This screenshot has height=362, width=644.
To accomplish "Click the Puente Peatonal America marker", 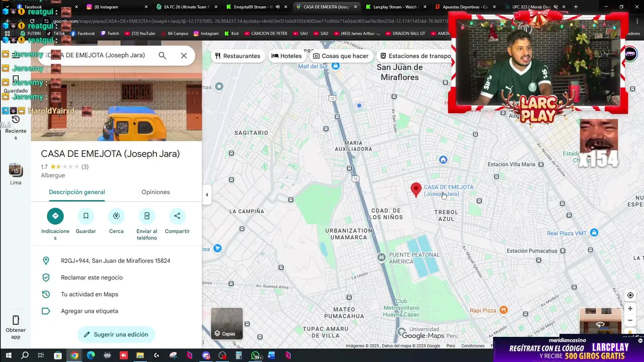I will 381,258.
